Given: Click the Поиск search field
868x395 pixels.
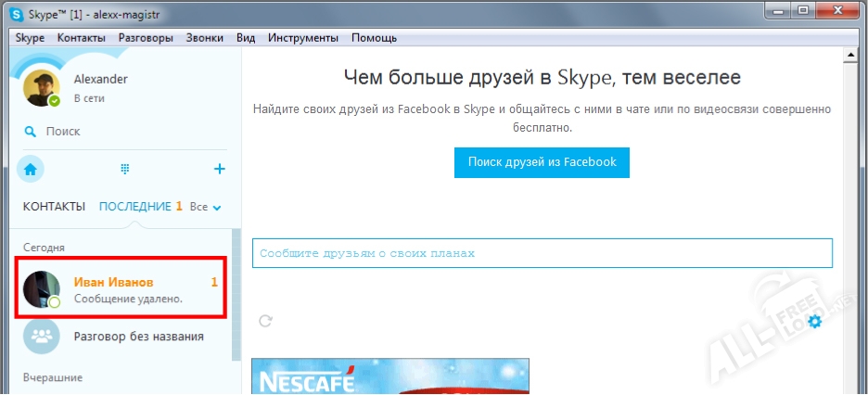Looking at the screenshot, I should (x=125, y=132).
